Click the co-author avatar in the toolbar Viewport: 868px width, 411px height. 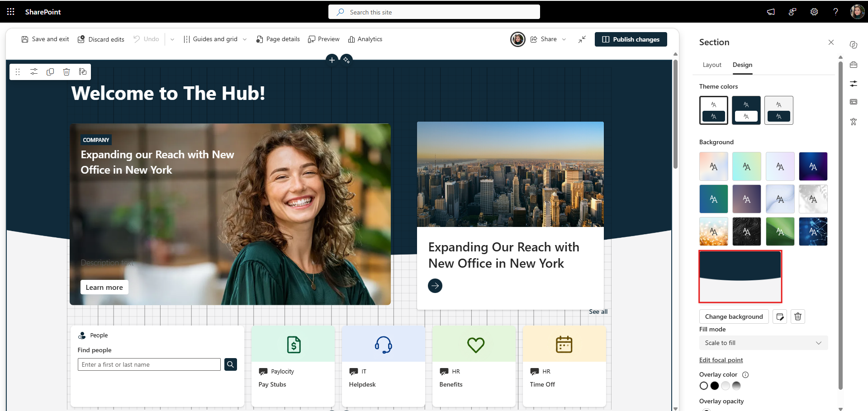click(518, 39)
